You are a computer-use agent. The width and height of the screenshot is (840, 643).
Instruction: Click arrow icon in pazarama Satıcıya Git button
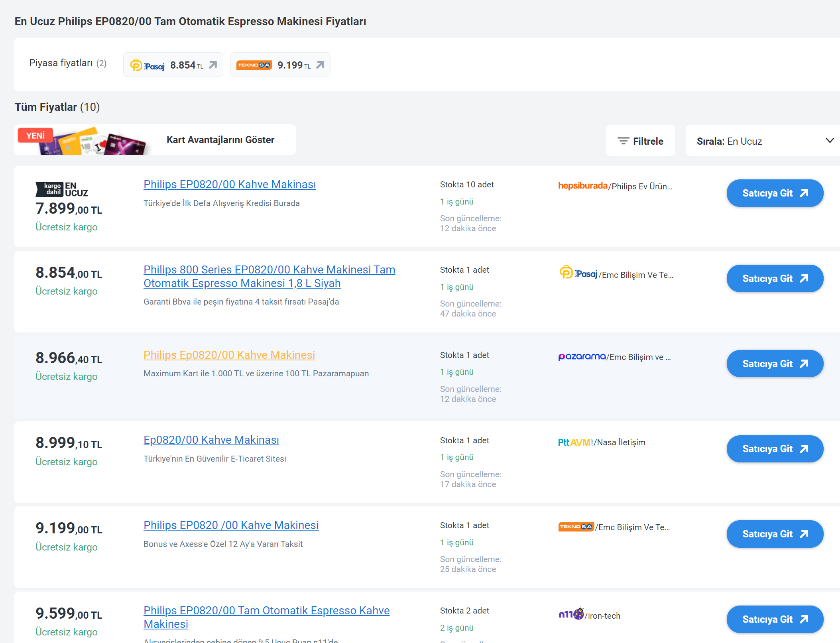(804, 364)
